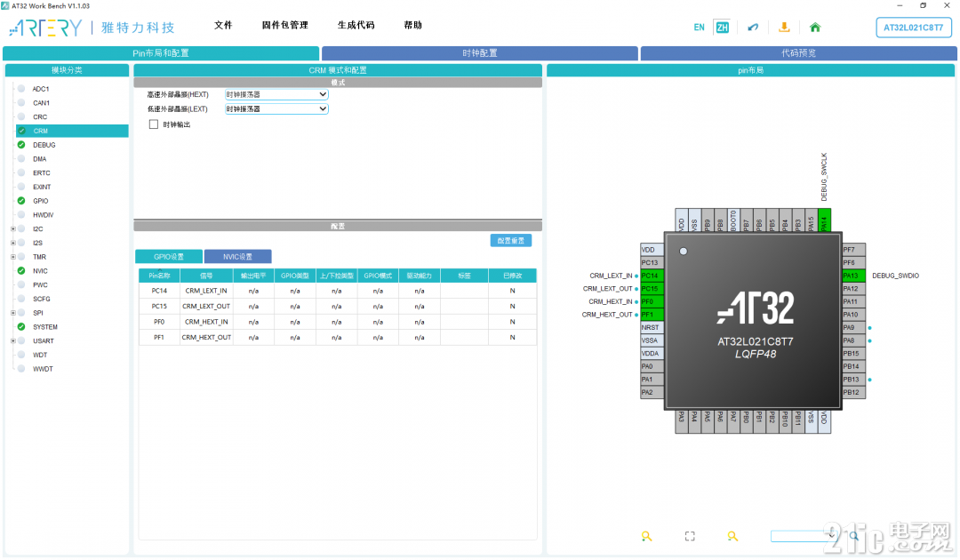Open the 固件包管理 menu
Viewport: 960px width, 560px height.
tap(284, 25)
